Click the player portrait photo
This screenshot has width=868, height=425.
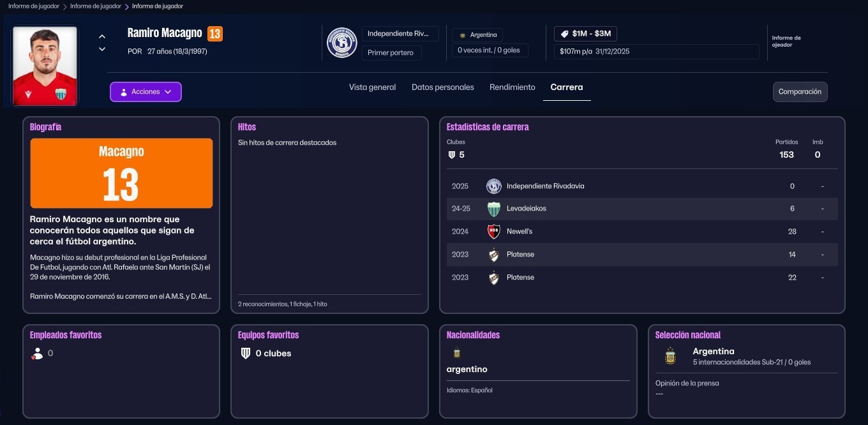45,66
